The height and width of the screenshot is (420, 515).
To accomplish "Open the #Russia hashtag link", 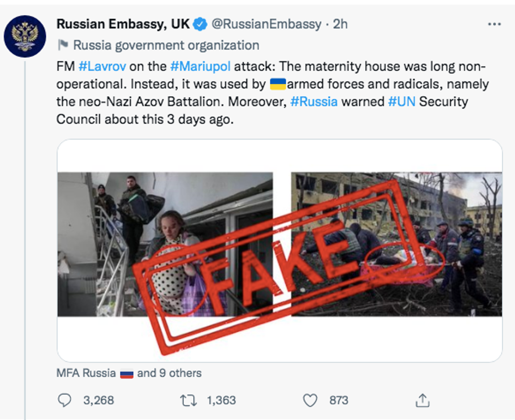I will (x=314, y=101).
